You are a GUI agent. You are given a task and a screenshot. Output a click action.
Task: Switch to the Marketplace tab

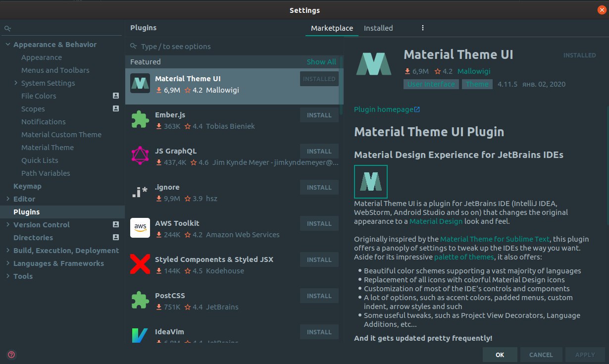pyautogui.click(x=332, y=28)
